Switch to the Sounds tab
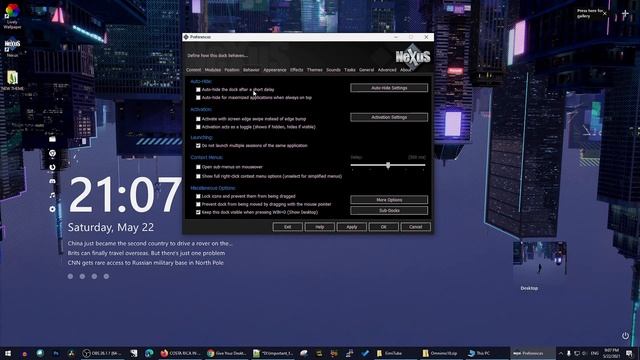The height and width of the screenshot is (360, 640). (x=333, y=70)
